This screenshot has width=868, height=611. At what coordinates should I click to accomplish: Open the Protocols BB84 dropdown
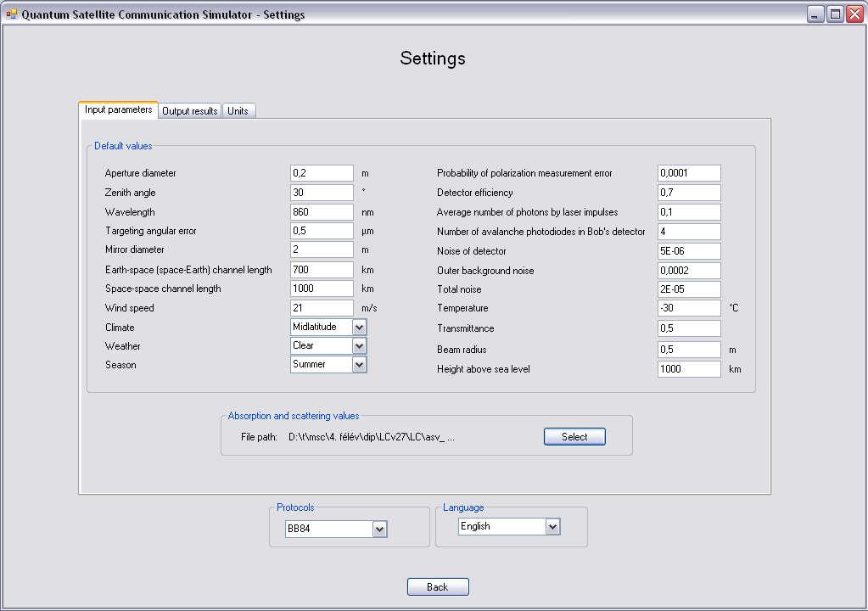coord(379,529)
